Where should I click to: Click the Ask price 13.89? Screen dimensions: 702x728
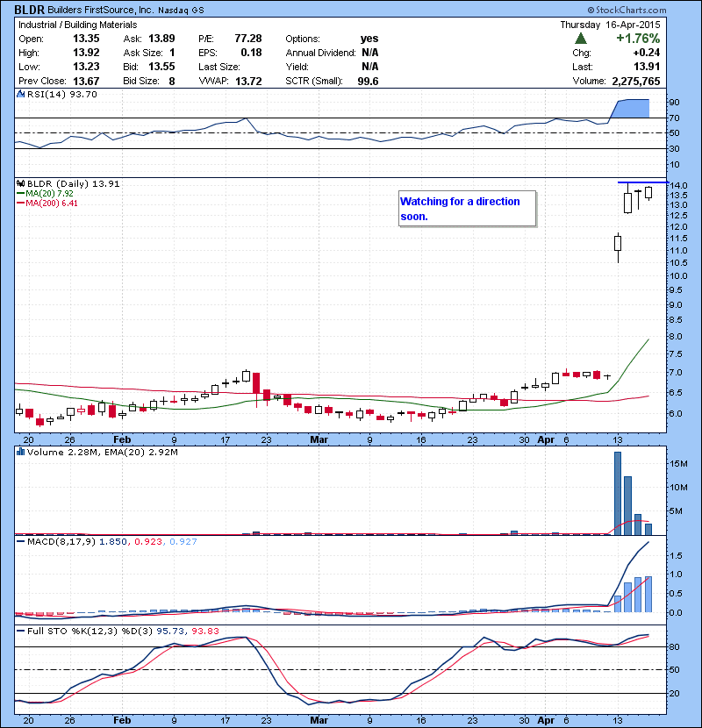pyautogui.click(x=161, y=39)
